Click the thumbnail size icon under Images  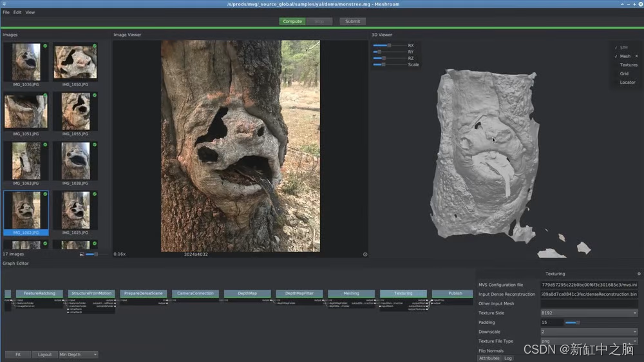click(x=82, y=254)
